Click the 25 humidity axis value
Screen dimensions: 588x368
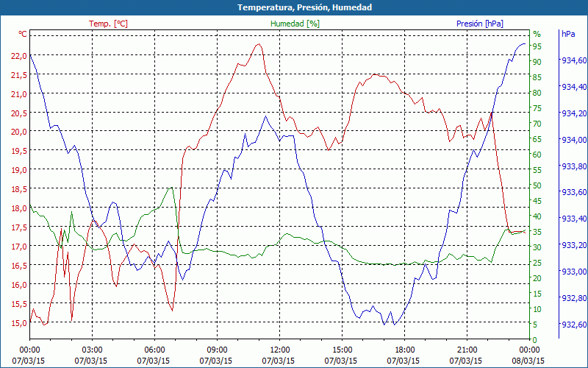tap(537, 263)
